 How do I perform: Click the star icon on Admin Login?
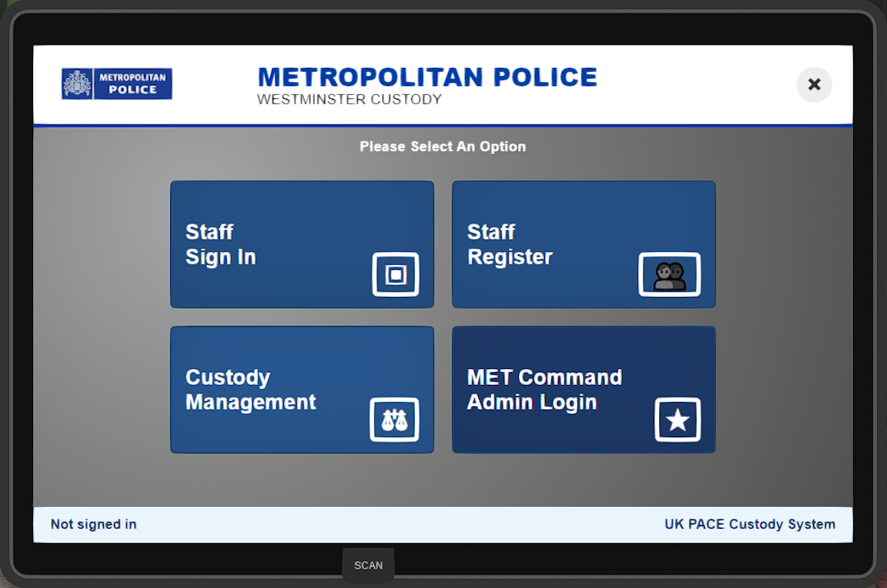(x=677, y=420)
